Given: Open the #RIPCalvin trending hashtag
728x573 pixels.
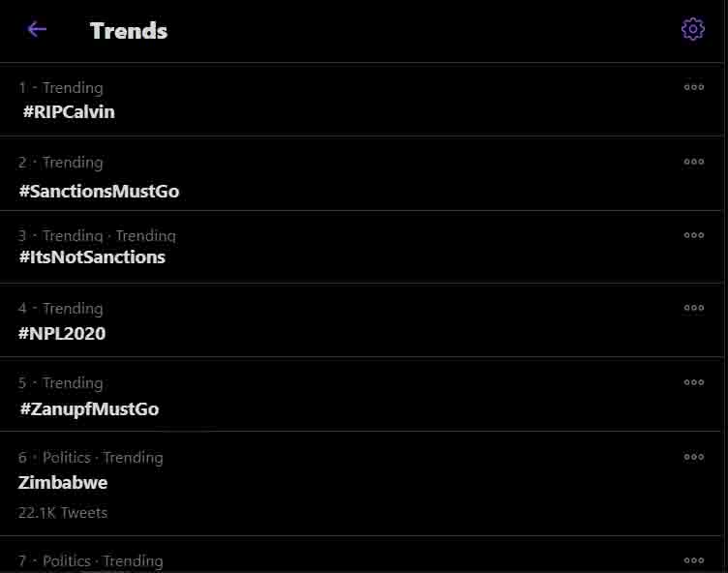Looking at the screenshot, I should click(69, 111).
